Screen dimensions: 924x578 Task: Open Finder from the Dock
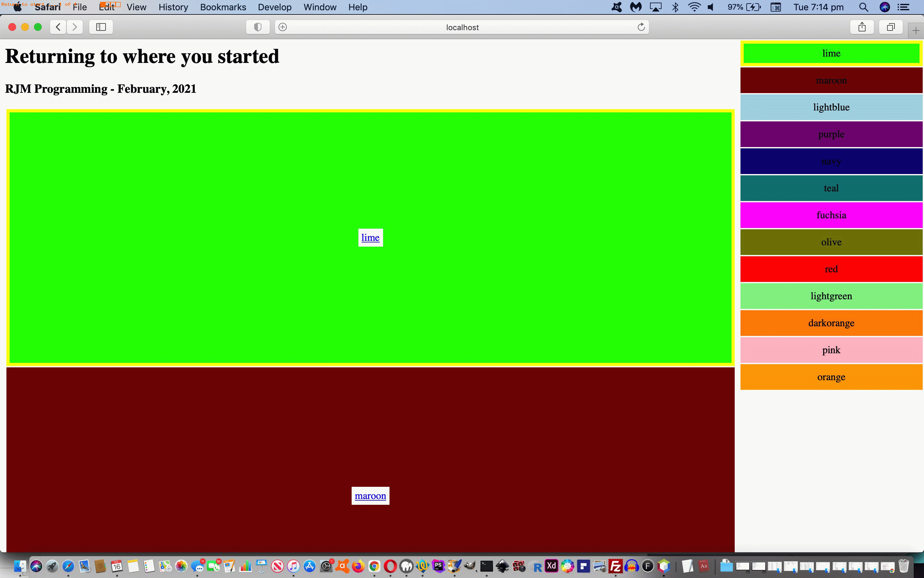point(20,566)
